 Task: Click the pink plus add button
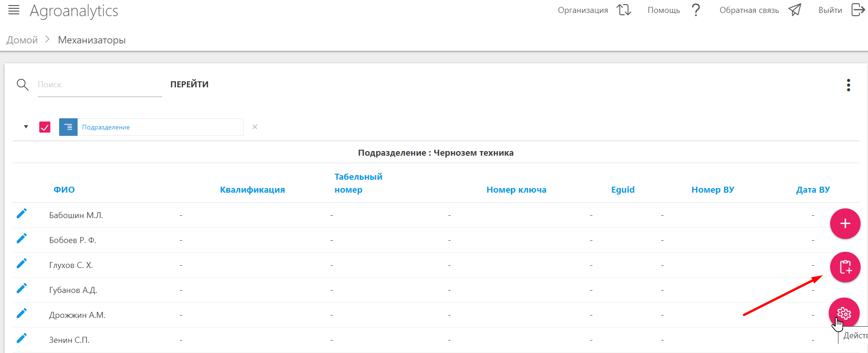click(x=845, y=224)
